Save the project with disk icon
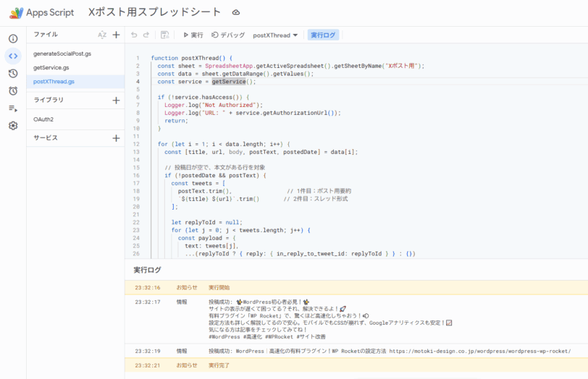The height and width of the screenshot is (379, 588). click(x=164, y=35)
